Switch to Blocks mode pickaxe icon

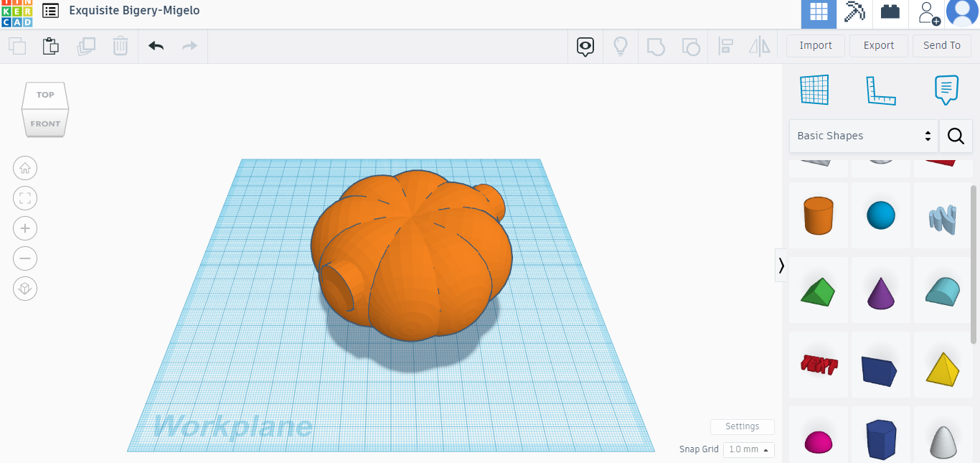[854, 13]
